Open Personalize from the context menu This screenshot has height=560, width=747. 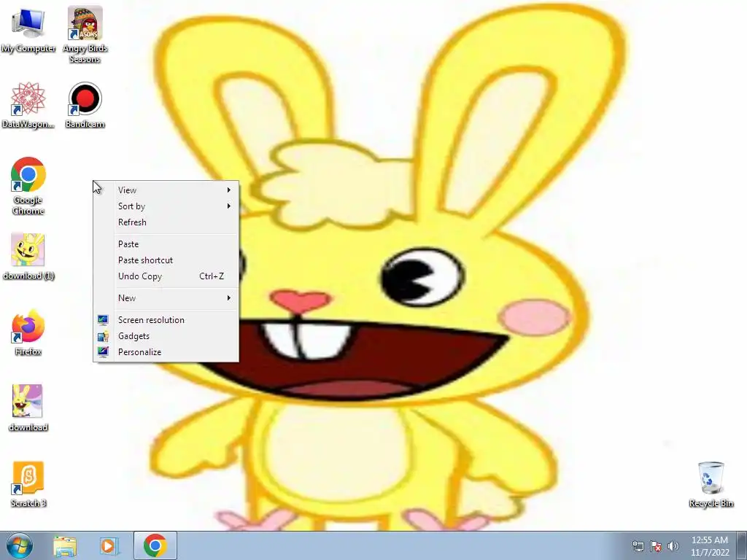click(x=166, y=352)
